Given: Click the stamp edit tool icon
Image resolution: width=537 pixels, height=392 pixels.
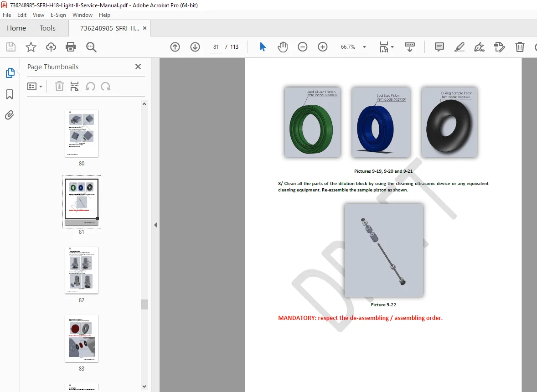Looking at the screenshot, I should [x=499, y=47].
